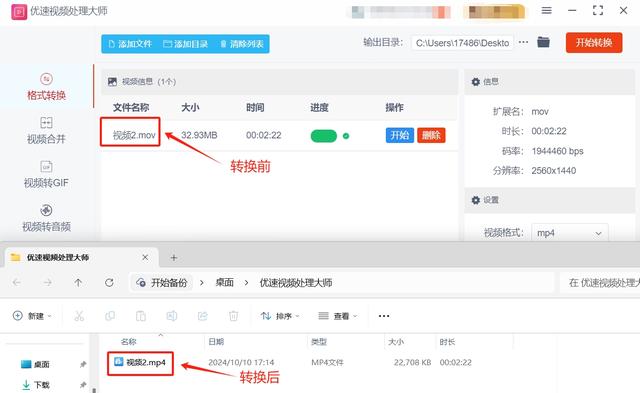The width and height of the screenshot is (640, 393).
Task: Sort by 类型 column header
Action: (319, 342)
